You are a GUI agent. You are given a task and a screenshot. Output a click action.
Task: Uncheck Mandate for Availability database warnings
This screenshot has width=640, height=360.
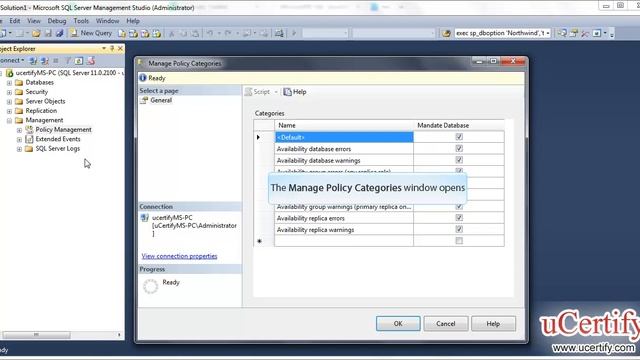(x=459, y=160)
